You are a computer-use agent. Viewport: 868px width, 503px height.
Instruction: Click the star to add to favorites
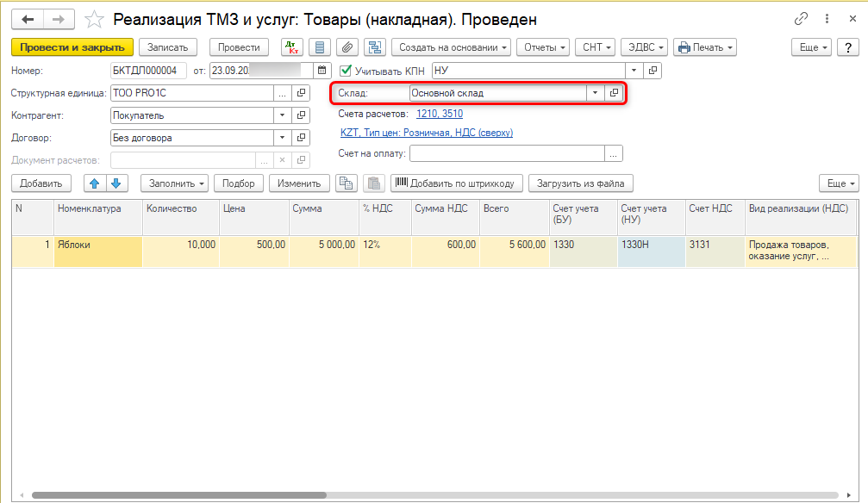[x=96, y=19]
